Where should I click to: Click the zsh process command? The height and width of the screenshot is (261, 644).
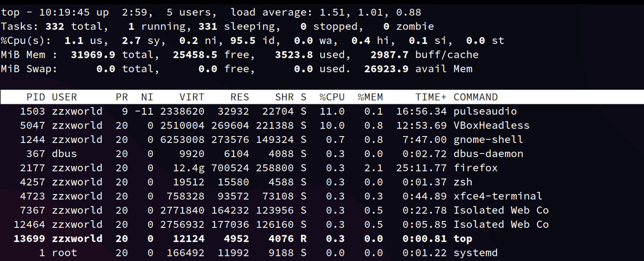click(x=463, y=182)
